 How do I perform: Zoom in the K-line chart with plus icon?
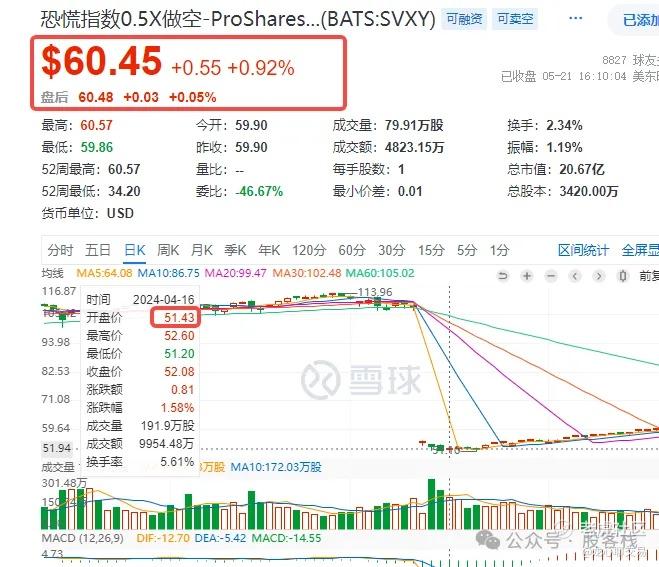[527, 276]
